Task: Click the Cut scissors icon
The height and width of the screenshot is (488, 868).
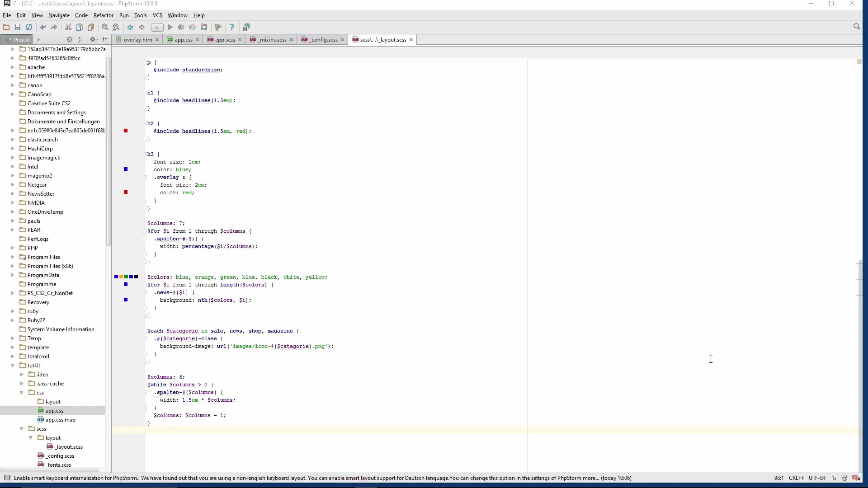Action: click(68, 27)
